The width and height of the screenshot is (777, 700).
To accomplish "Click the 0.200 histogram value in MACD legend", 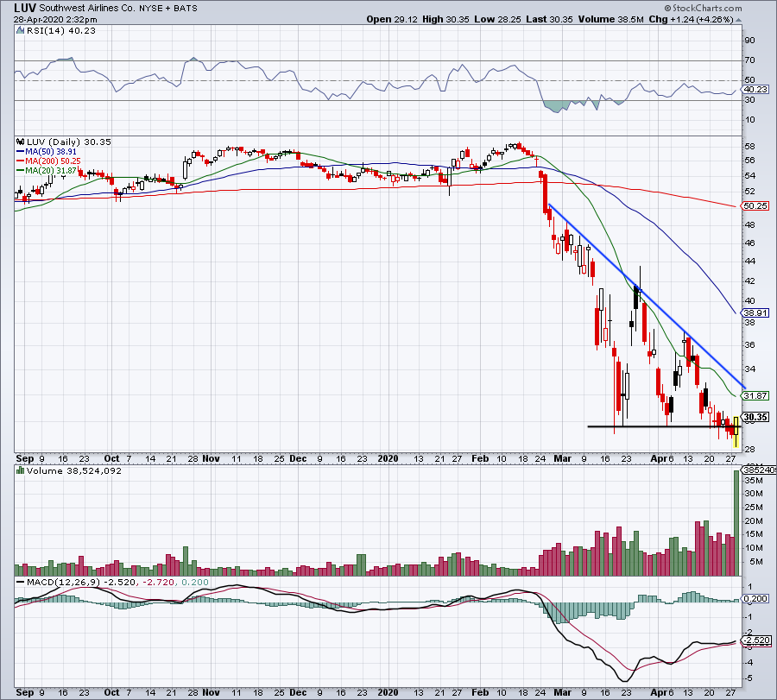I will coord(195,582).
